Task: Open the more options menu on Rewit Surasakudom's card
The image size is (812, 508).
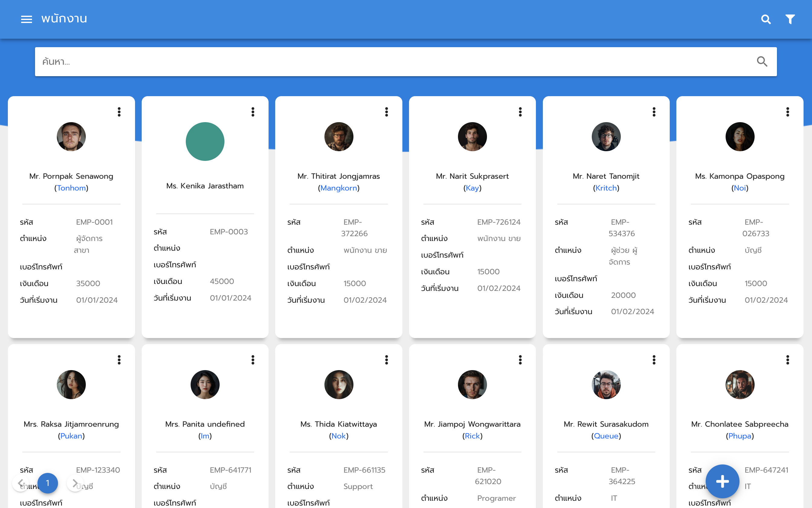Action: click(654, 360)
